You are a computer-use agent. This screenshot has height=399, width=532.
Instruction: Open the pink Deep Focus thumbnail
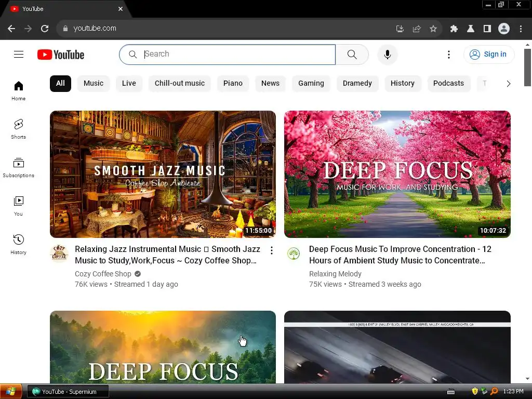397,174
